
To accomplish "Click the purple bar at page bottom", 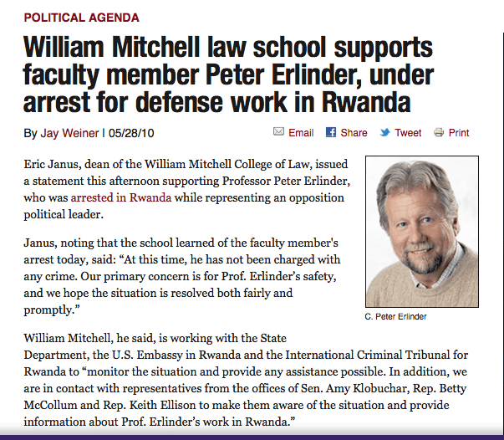I will (252, 435).
